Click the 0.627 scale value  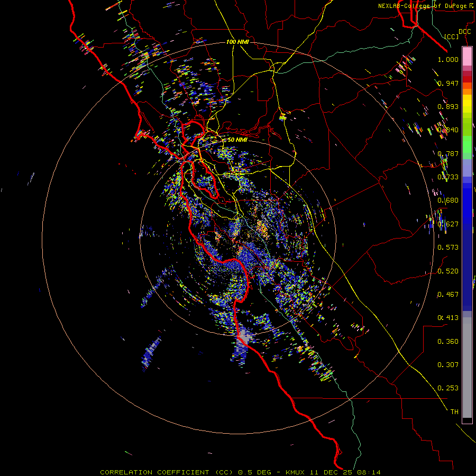[x=448, y=224]
